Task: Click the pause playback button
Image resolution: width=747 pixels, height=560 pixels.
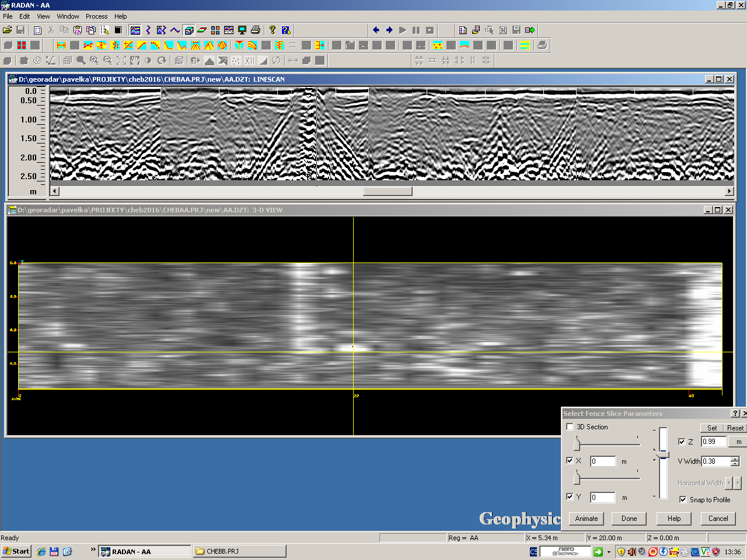Action: tap(416, 30)
